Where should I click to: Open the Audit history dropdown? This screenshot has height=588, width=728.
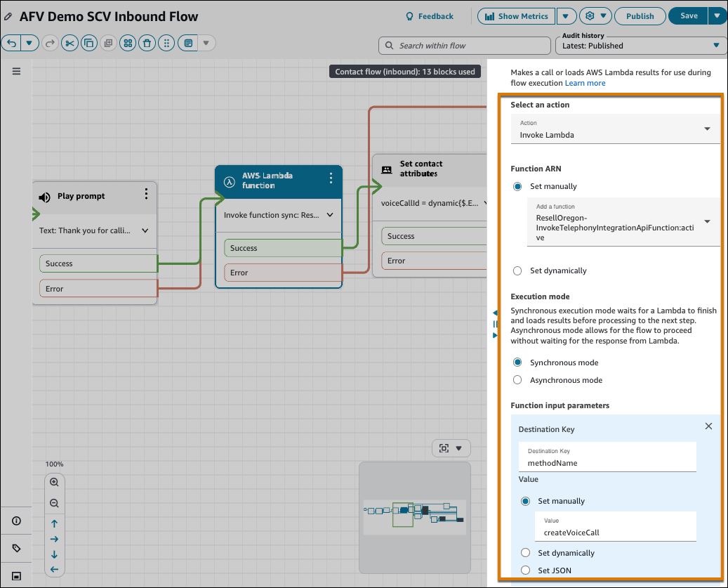point(641,46)
